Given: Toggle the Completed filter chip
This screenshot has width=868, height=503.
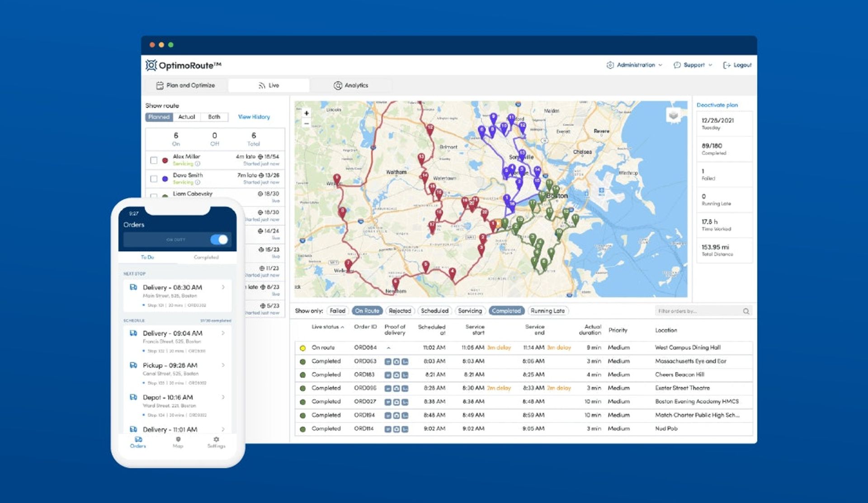Looking at the screenshot, I should coord(506,311).
